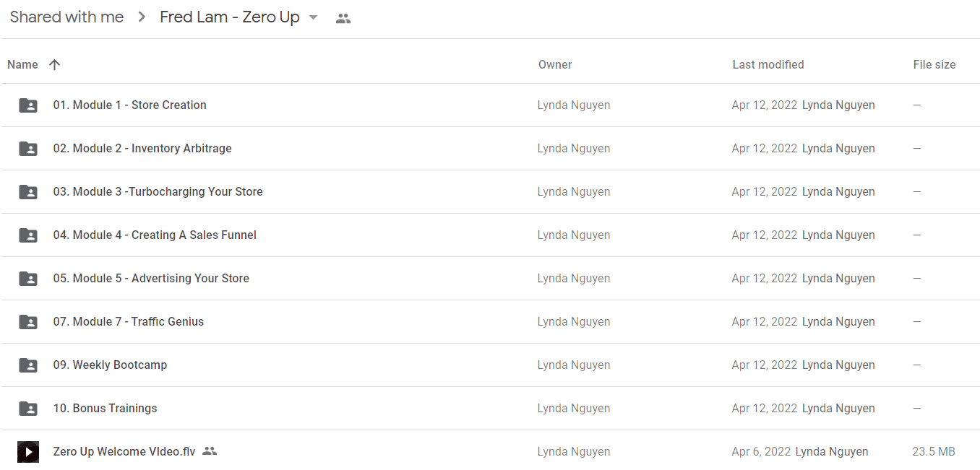Click the shared people icon after Welcome Video.flv

pyautogui.click(x=210, y=451)
